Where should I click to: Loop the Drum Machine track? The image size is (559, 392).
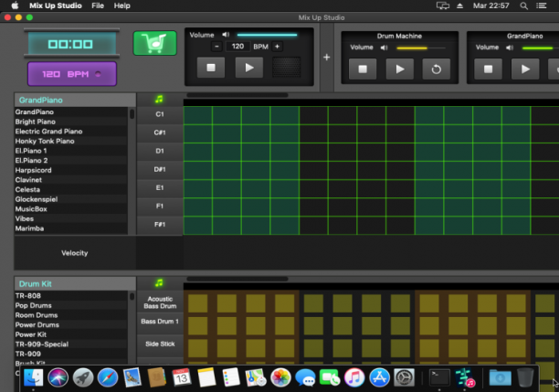point(437,69)
